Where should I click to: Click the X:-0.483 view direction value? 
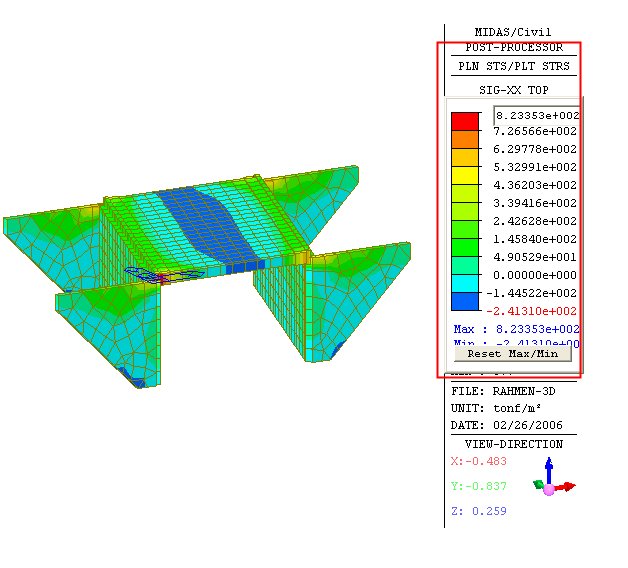point(480,461)
